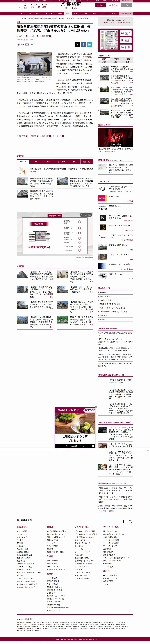This screenshot has height=644, width=150.
Task: Print the article via printer icon
Action: 27,44
